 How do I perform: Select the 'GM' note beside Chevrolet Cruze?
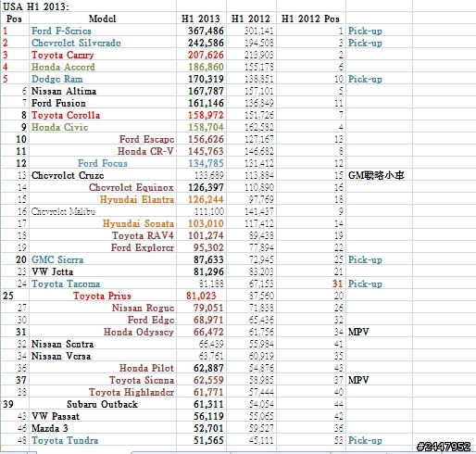point(376,175)
